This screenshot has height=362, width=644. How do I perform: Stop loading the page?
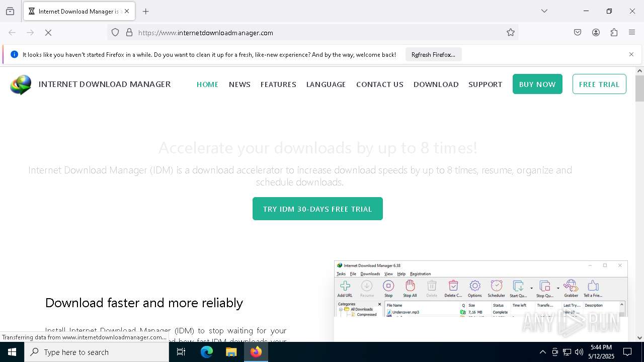(48, 33)
